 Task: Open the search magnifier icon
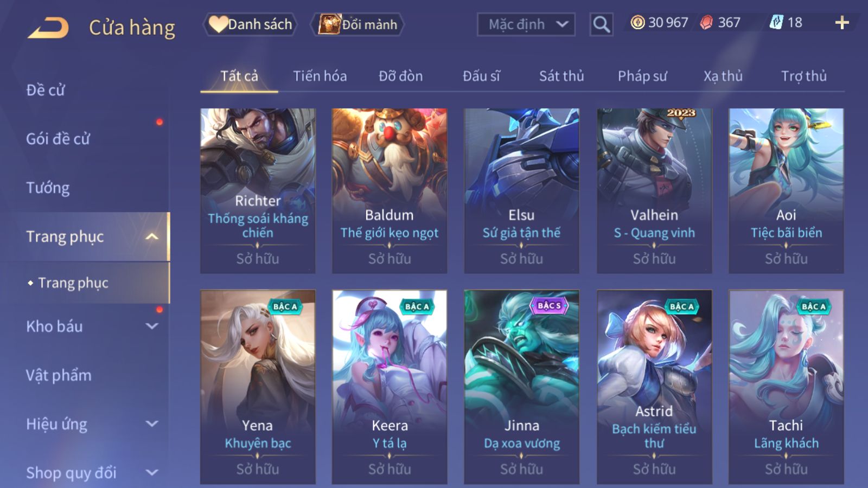click(x=601, y=24)
